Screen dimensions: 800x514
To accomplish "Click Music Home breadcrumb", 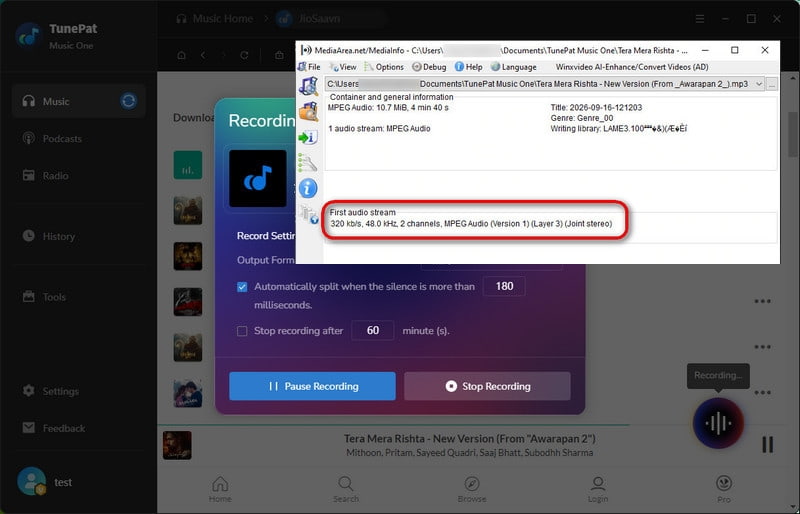I will (215, 19).
